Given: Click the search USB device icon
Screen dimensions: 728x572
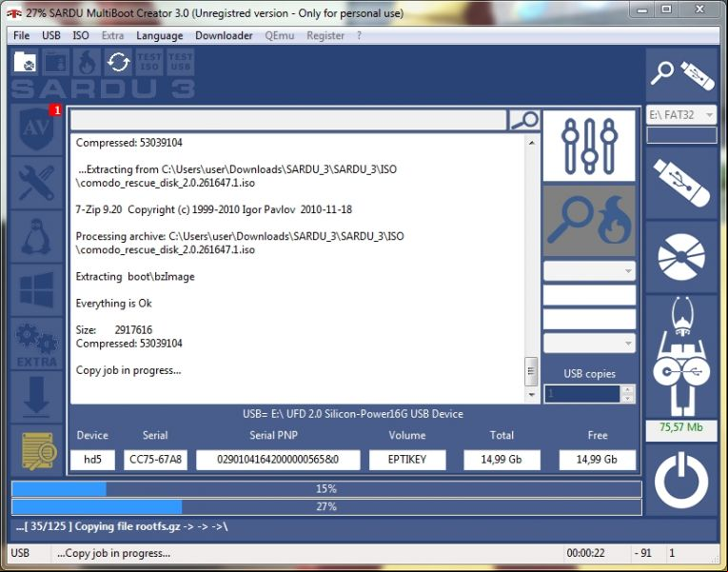Looking at the screenshot, I should pos(681,74).
